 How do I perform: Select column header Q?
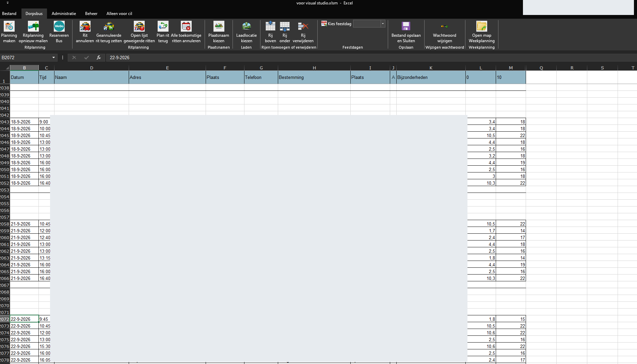(x=541, y=68)
